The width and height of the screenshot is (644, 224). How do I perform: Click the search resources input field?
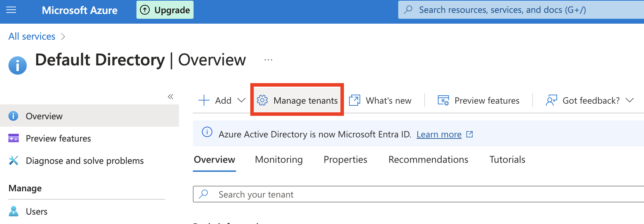tap(522, 10)
